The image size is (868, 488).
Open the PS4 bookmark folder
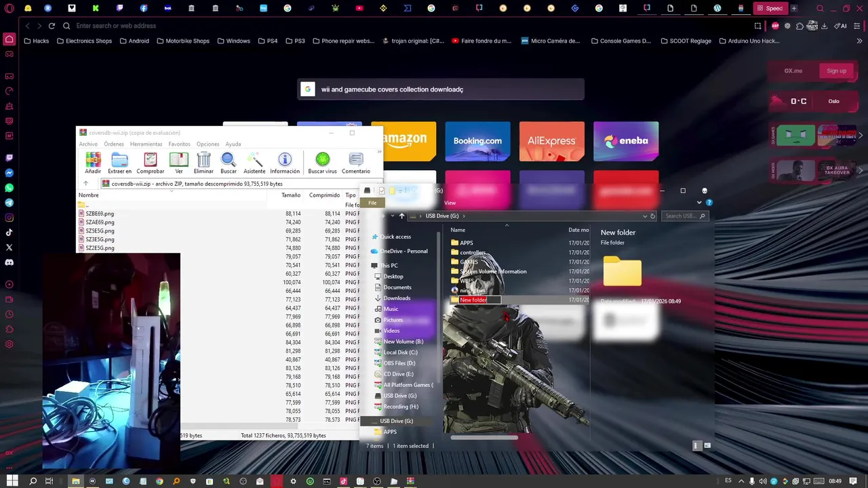click(x=267, y=41)
